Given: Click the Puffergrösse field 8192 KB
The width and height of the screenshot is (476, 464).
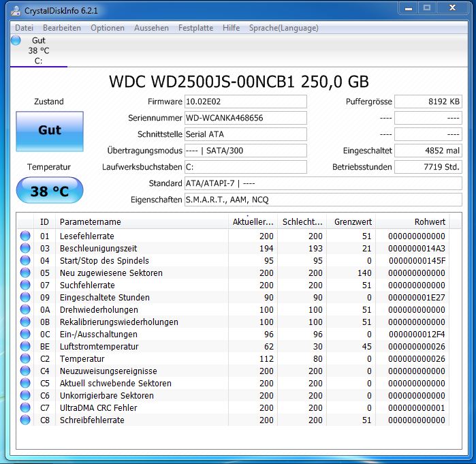Looking at the screenshot, I should click(428, 102).
